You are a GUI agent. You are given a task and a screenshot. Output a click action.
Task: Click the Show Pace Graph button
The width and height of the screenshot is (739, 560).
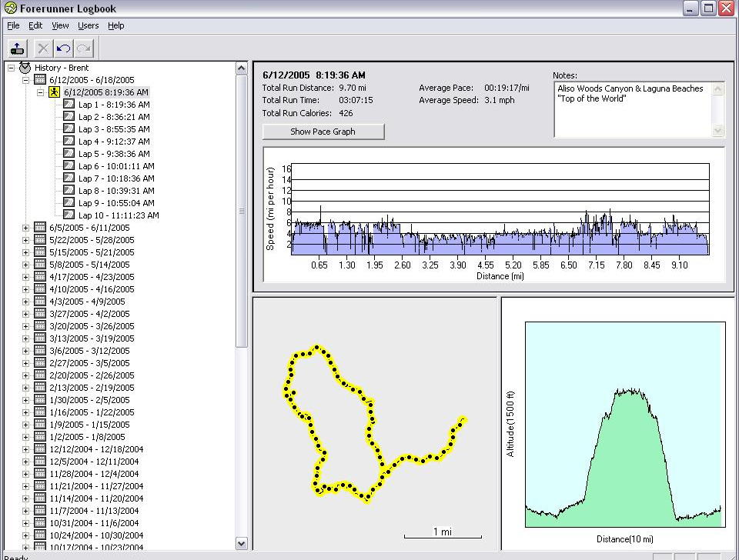pos(323,132)
